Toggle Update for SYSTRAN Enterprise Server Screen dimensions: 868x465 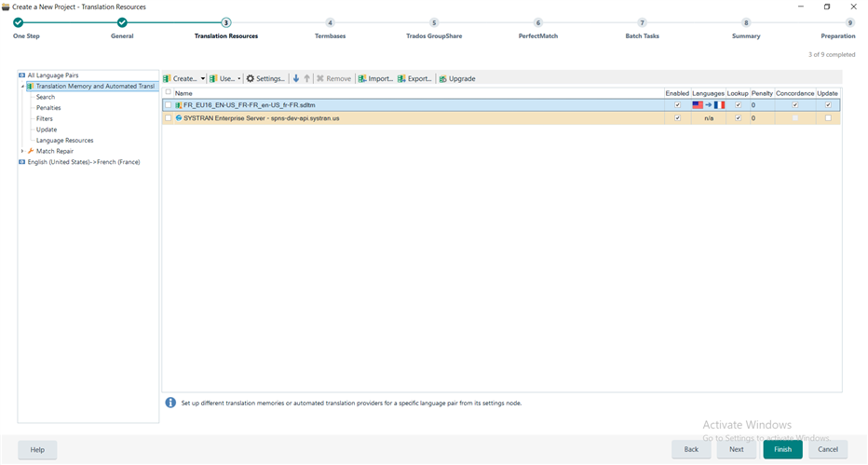point(828,118)
